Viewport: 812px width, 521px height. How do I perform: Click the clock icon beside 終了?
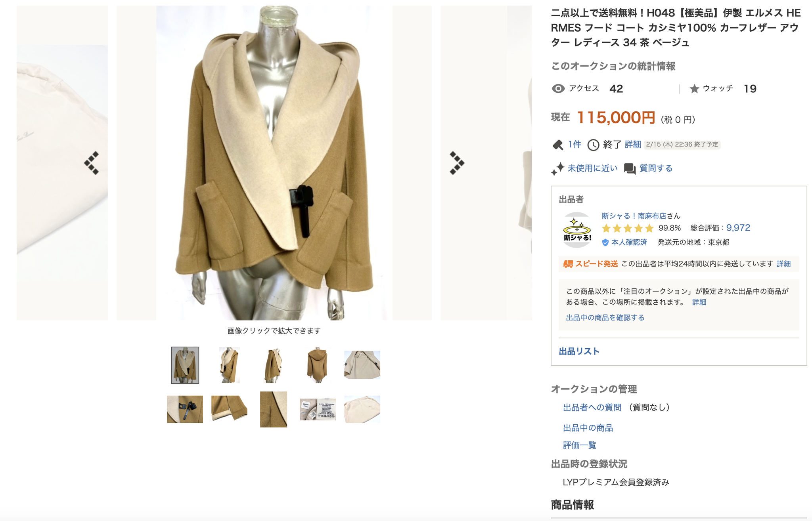coord(593,145)
